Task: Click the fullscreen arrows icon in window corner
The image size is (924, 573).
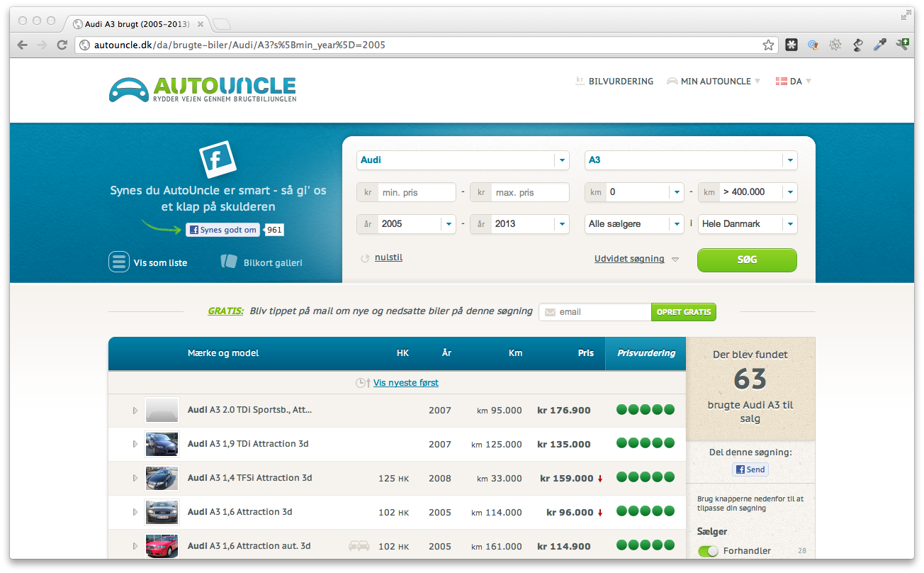Action: click(906, 14)
